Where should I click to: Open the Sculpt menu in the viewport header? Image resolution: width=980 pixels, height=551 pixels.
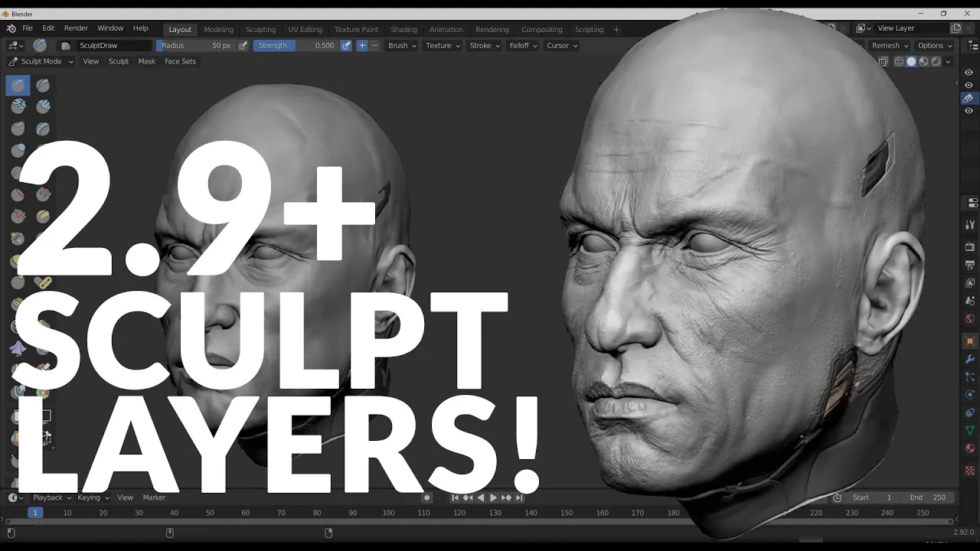point(118,61)
